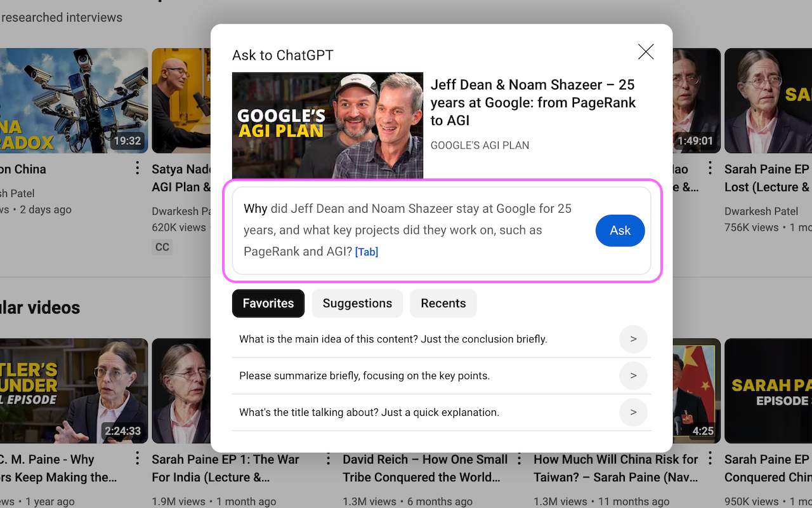812x508 pixels.
Task: Switch to the Suggestions tab
Action: (357, 304)
